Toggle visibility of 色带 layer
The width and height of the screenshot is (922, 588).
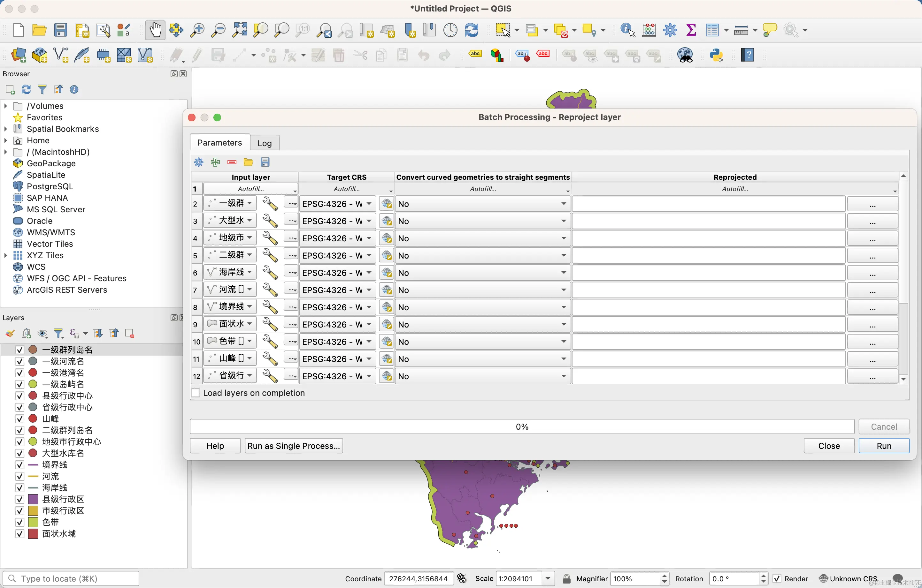coord(19,522)
